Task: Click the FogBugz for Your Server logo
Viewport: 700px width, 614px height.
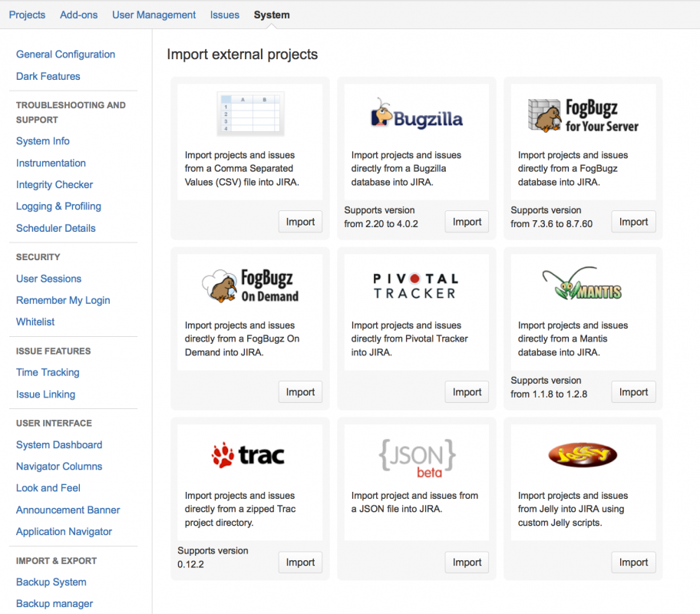Action: pos(583,115)
